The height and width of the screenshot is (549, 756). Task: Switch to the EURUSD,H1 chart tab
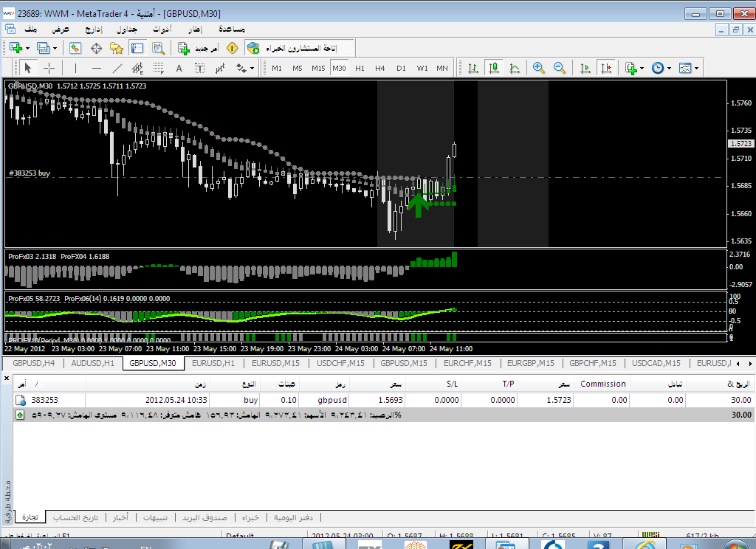213,363
